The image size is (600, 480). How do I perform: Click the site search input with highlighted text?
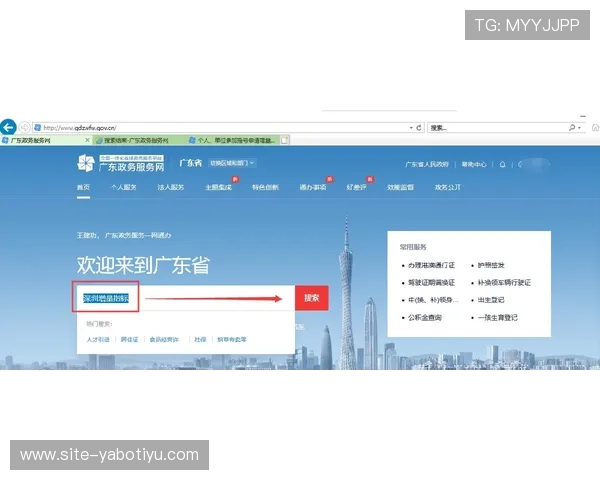(x=186, y=298)
